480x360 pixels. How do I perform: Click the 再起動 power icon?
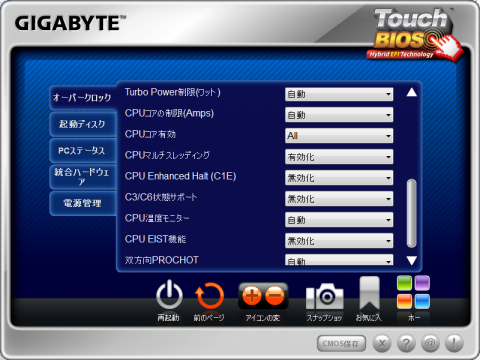(169, 295)
